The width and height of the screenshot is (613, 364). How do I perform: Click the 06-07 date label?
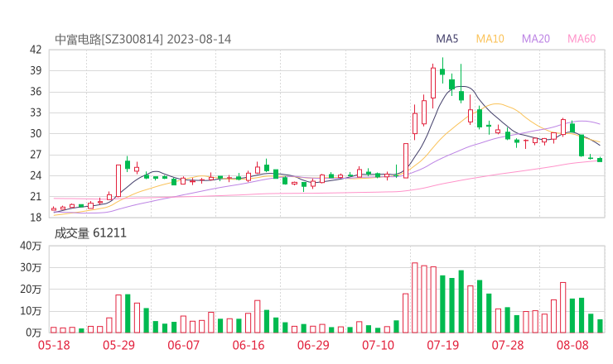(x=183, y=345)
